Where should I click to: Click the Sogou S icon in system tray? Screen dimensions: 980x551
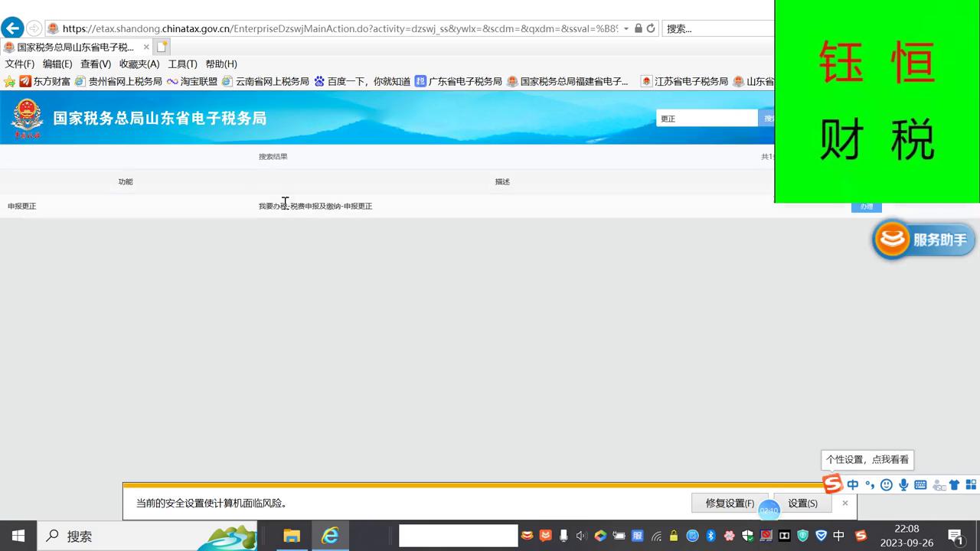tap(861, 536)
